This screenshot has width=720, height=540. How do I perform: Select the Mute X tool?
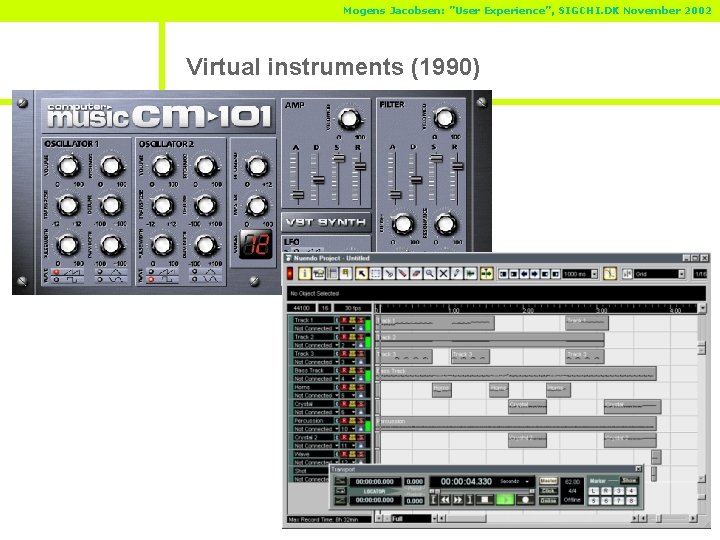point(443,274)
